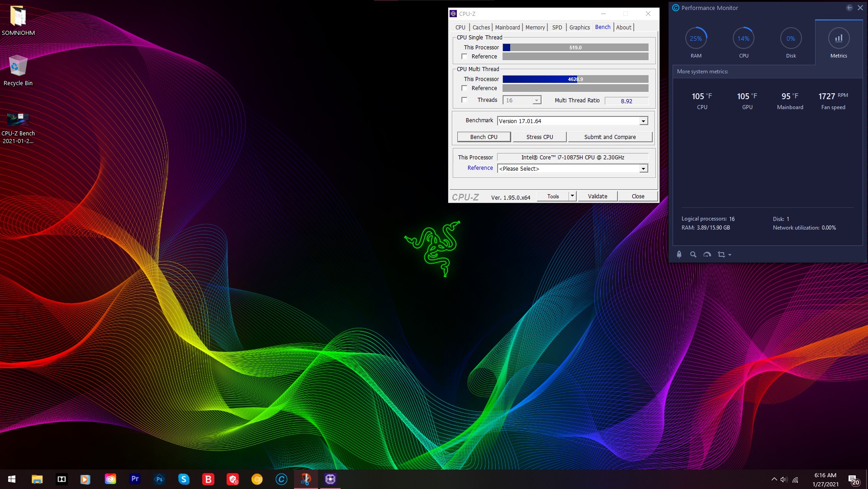
Task: Enable the Single Thread Reference checkbox
Action: (464, 57)
